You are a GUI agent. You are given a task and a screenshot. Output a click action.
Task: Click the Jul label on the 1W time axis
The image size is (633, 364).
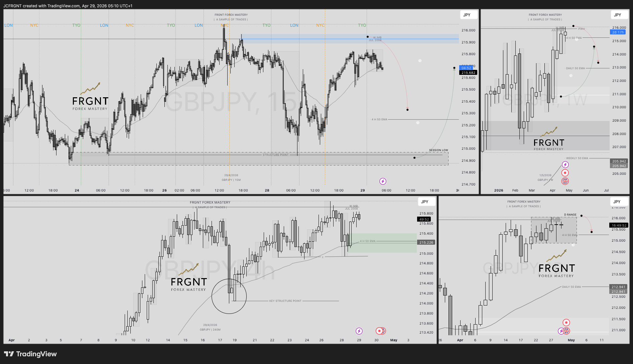pos(606,190)
